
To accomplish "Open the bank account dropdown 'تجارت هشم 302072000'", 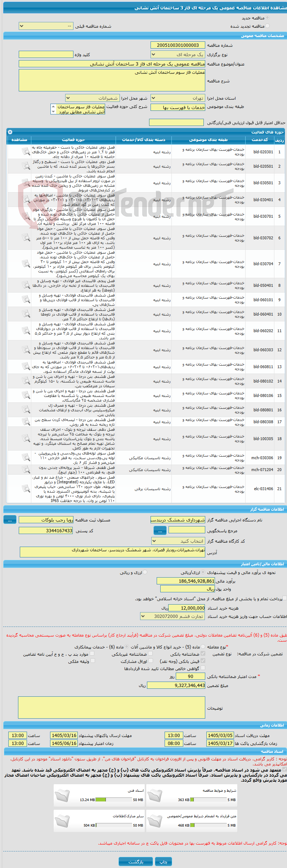I will (172, 616).
